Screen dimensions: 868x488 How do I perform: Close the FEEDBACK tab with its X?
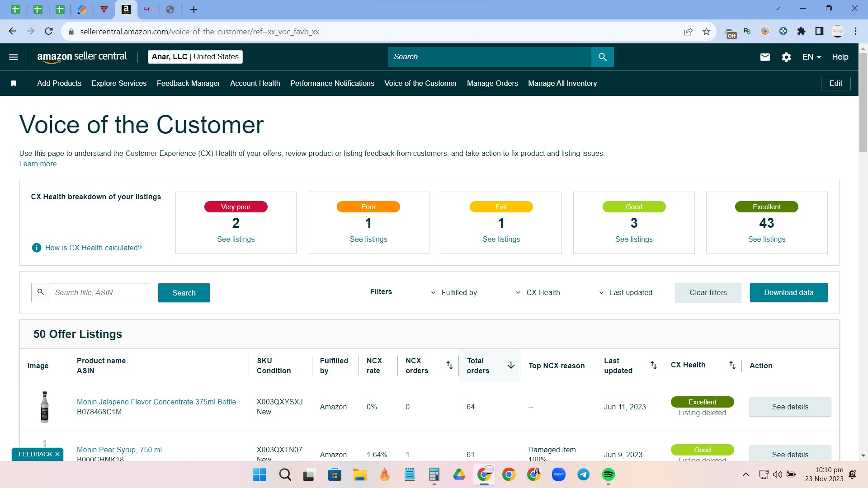[57, 454]
